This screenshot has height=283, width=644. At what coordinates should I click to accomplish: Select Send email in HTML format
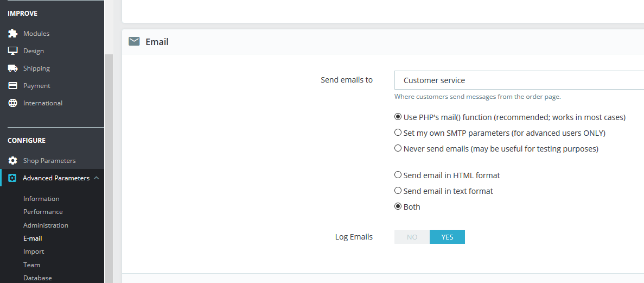tap(398, 175)
